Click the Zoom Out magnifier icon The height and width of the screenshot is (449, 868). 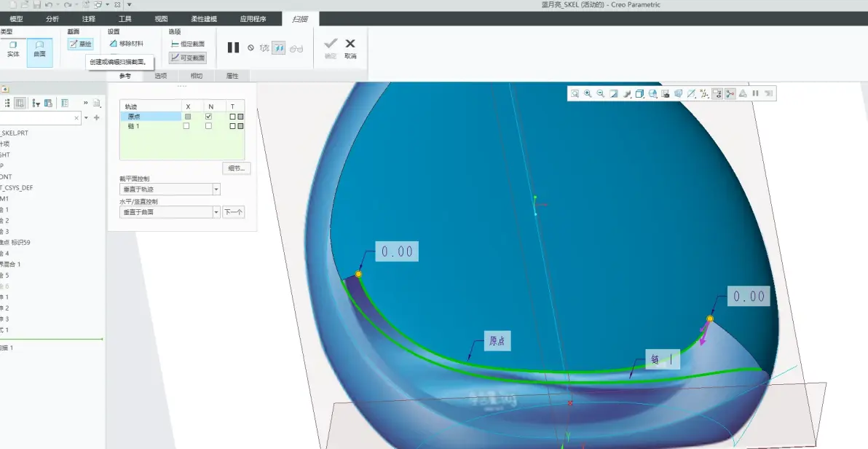point(600,94)
